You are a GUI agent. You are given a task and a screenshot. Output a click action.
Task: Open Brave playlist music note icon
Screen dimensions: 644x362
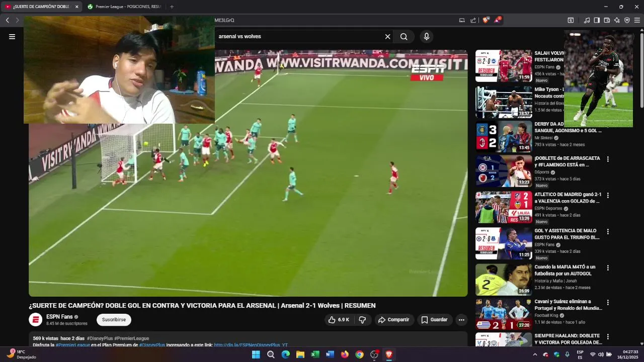pyautogui.click(x=587, y=20)
